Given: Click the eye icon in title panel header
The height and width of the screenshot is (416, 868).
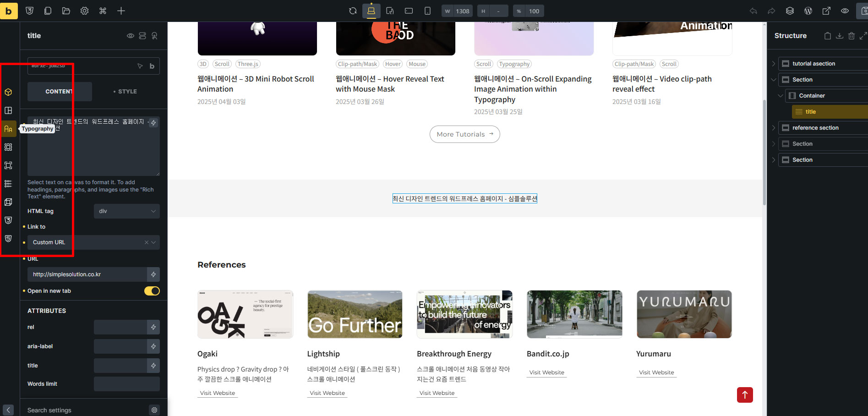Looking at the screenshot, I should click(x=131, y=36).
